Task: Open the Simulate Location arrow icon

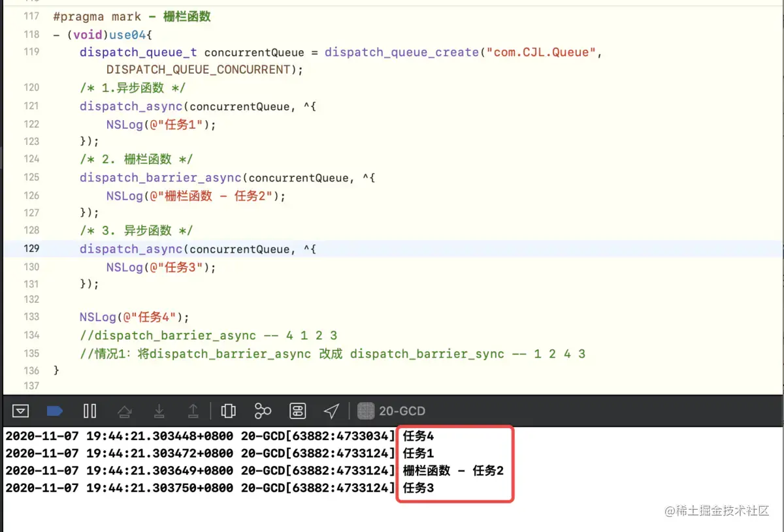Action: point(331,411)
